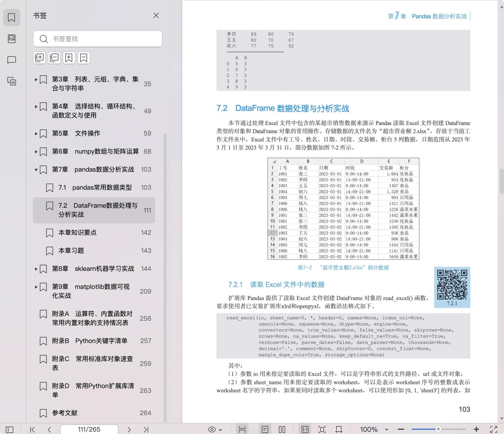
Task: Open the comments panel icon in sidebar
Action: click(x=11, y=60)
